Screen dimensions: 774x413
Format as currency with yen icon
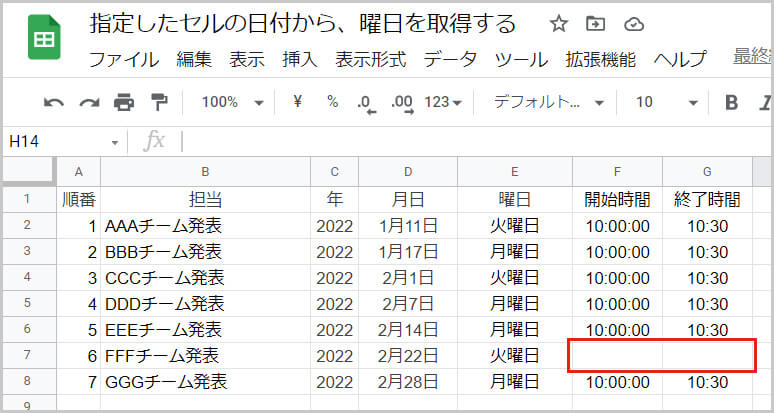pos(297,102)
